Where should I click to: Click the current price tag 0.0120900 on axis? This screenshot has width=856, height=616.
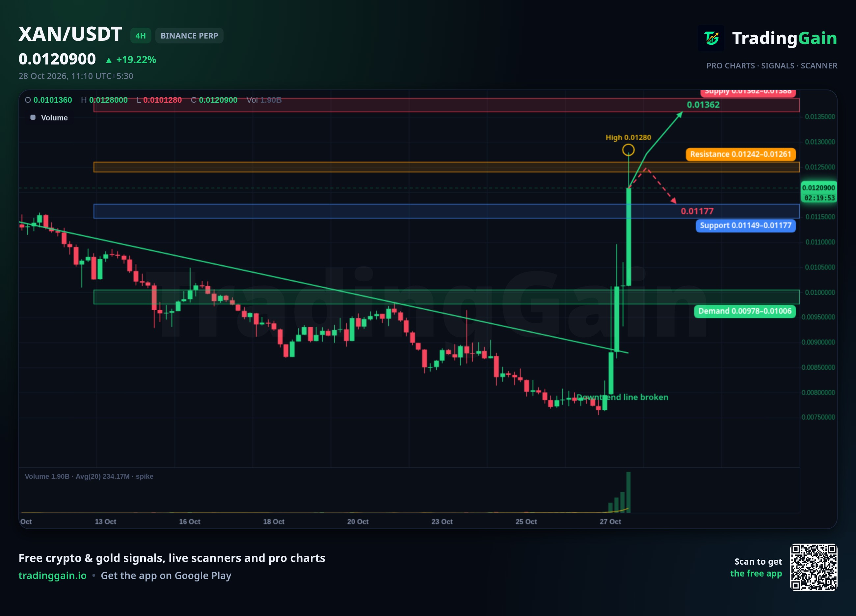coord(819,188)
